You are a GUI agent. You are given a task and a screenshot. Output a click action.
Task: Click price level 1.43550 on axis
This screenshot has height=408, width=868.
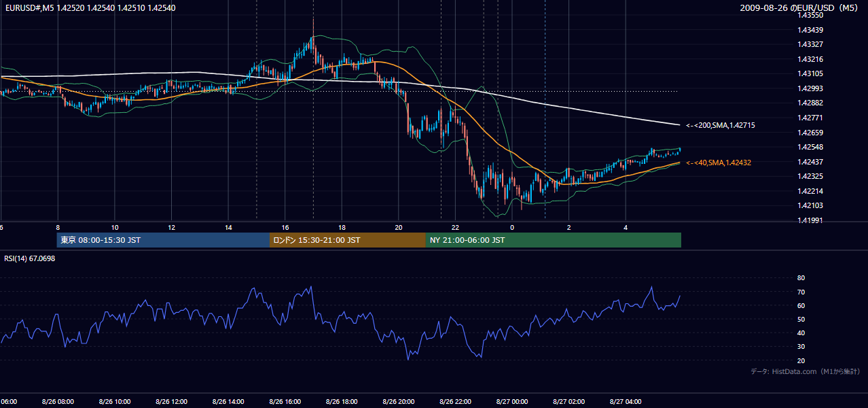click(x=811, y=15)
